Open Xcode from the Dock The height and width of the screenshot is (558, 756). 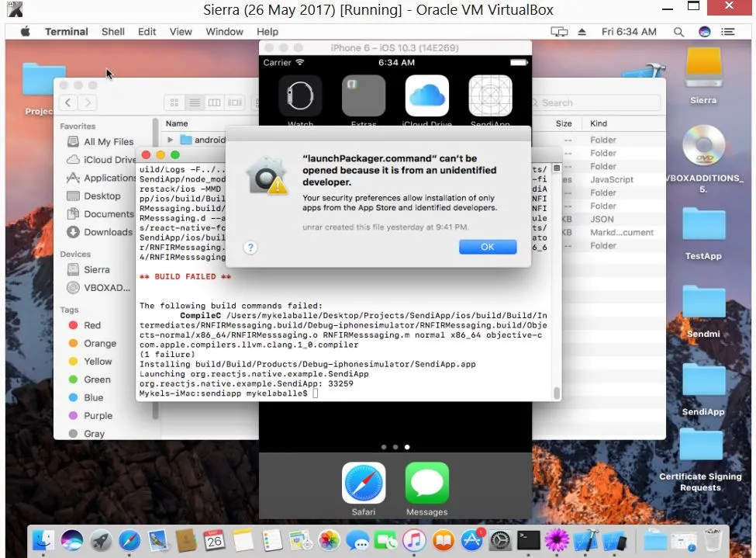pyautogui.click(x=585, y=540)
